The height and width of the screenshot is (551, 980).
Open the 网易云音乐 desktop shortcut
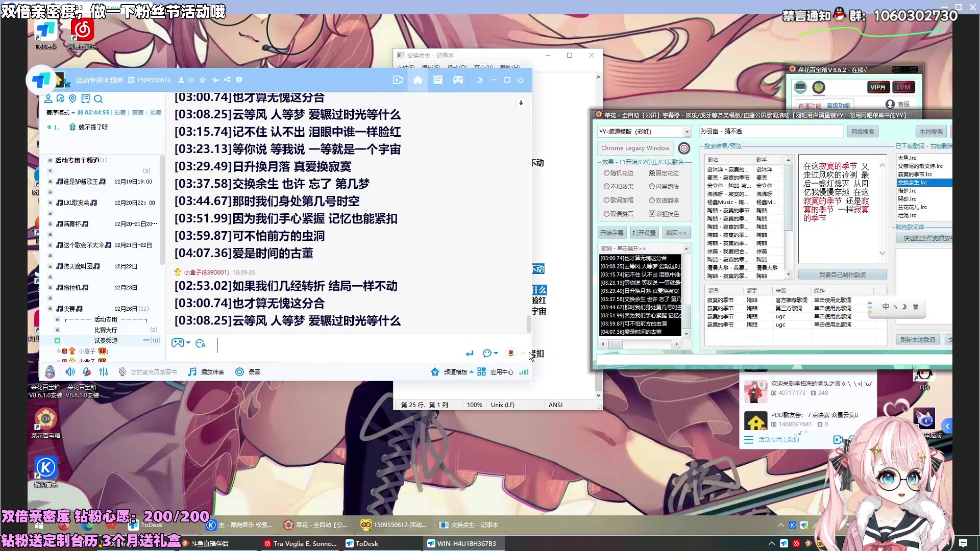tap(82, 34)
